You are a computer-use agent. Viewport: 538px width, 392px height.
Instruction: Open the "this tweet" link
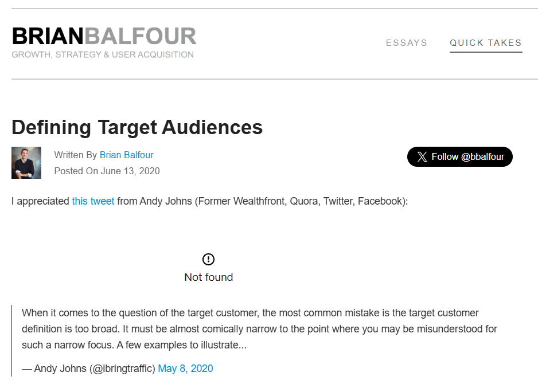pos(93,202)
